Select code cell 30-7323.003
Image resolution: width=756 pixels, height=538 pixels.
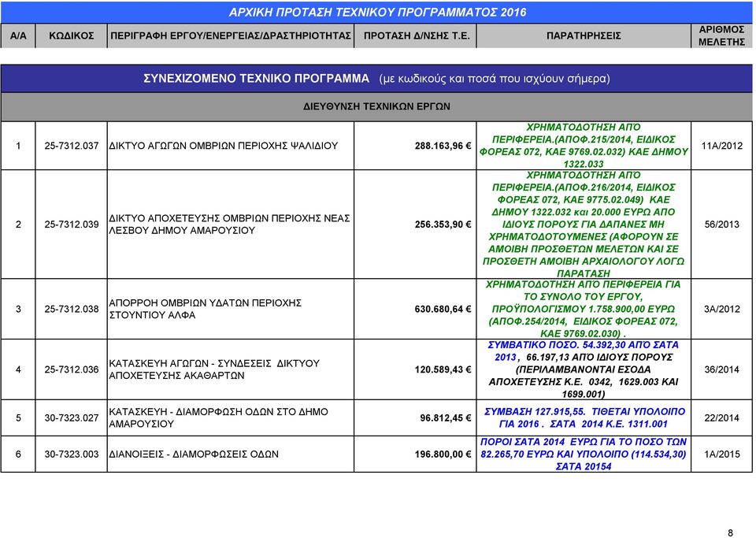click(x=72, y=455)
